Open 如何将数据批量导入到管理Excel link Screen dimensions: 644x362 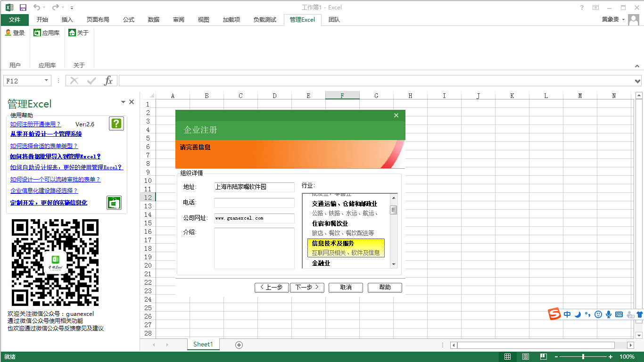coord(56,156)
